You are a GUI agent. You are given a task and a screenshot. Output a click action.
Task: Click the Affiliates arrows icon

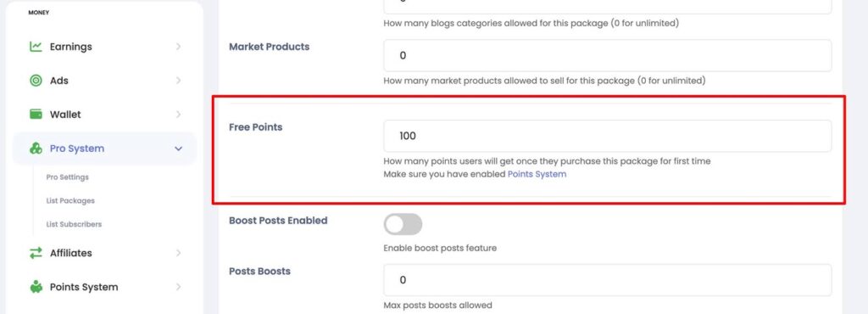36,253
